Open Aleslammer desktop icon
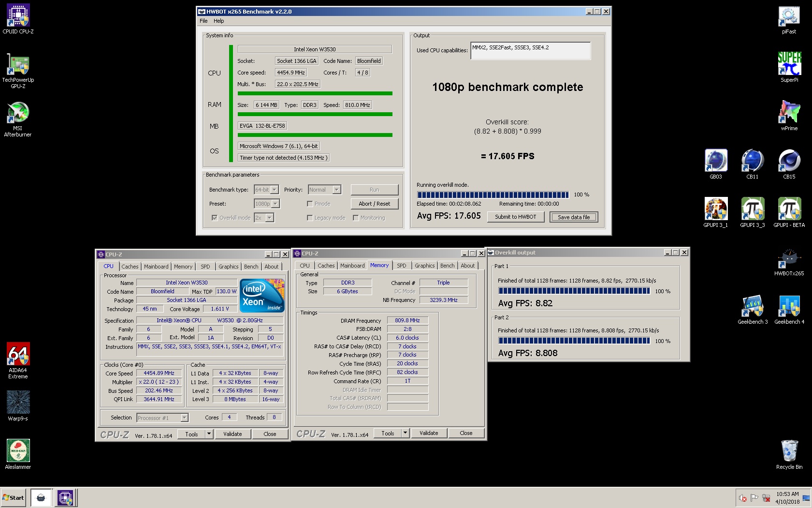This screenshot has width=812, height=508. [18, 454]
